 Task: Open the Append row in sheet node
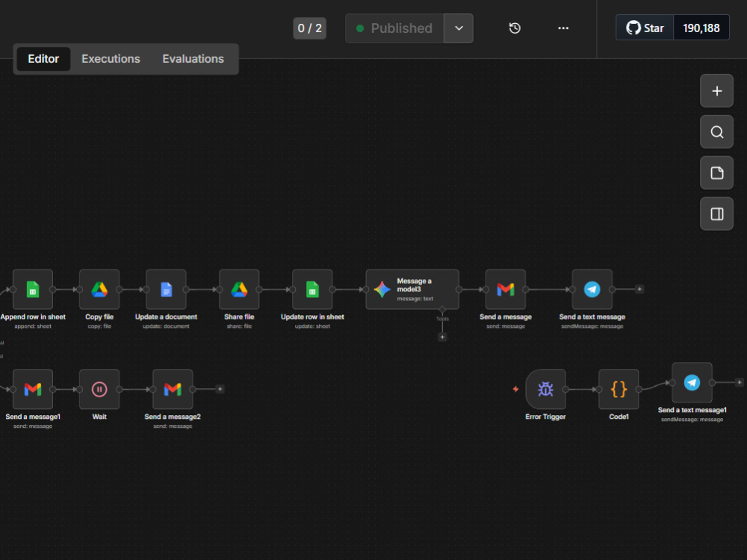(x=33, y=289)
